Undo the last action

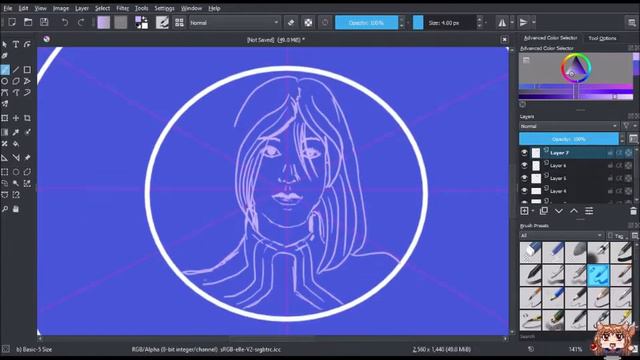click(x=64, y=22)
